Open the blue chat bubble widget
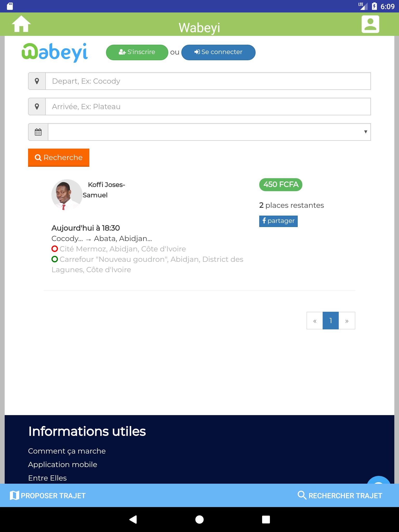The image size is (399, 532). pyautogui.click(x=379, y=480)
